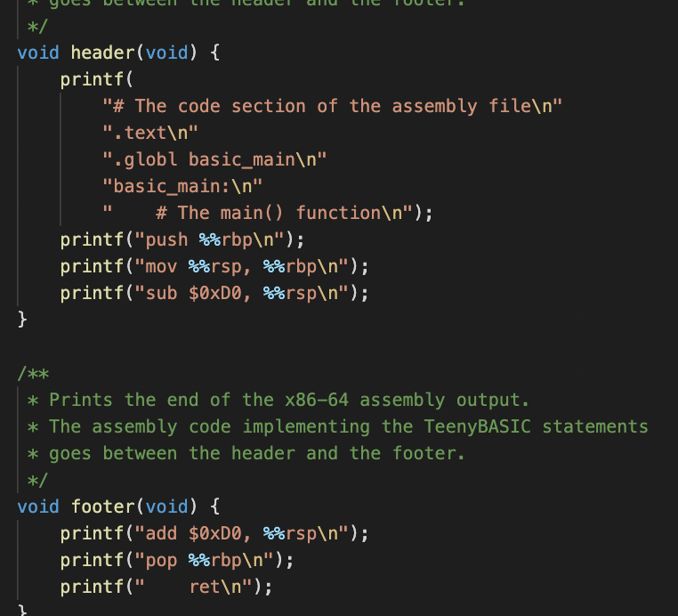The height and width of the screenshot is (616, 678).
Task: Click the ".text\n" string literal
Action: pyautogui.click(x=149, y=133)
